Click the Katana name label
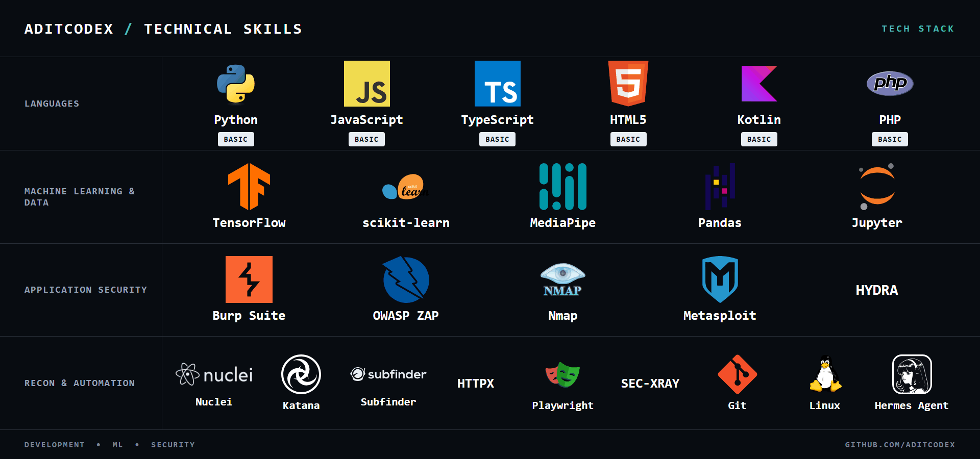Image resolution: width=980 pixels, height=459 pixels. coord(301,405)
